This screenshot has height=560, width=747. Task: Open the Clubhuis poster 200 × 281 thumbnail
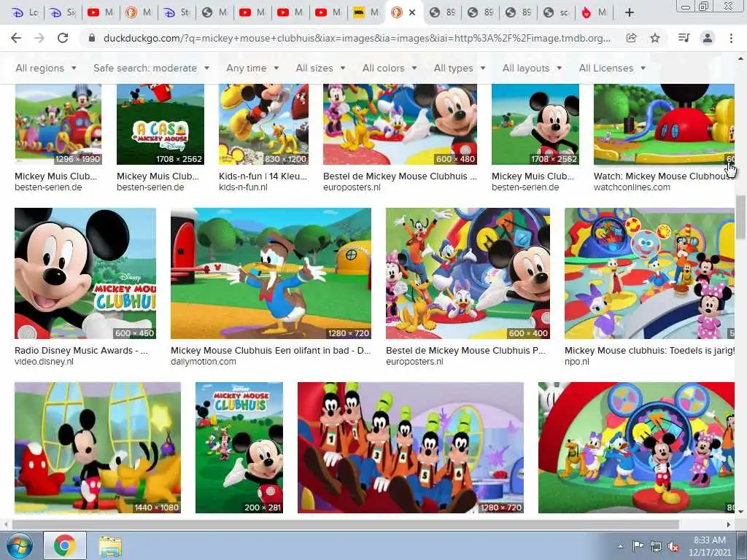pyautogui.click(x=239, y=448)
